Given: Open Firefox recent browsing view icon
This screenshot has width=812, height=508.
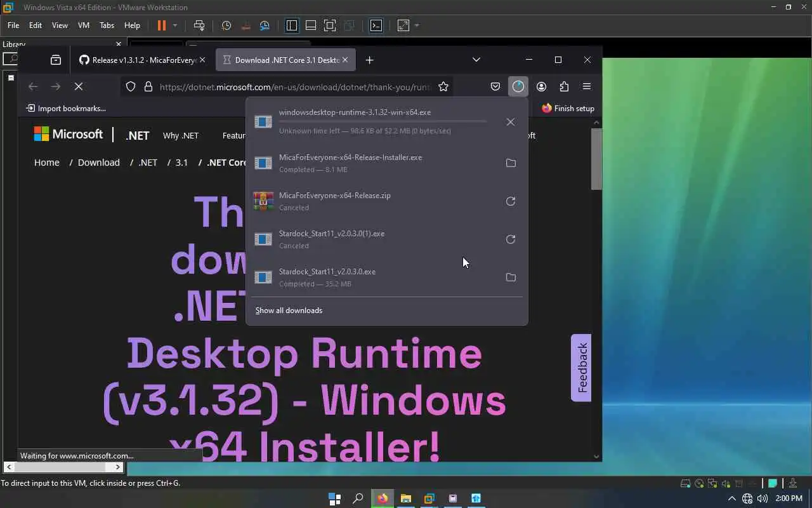Looking at the screenshot, I should [56, 60].
